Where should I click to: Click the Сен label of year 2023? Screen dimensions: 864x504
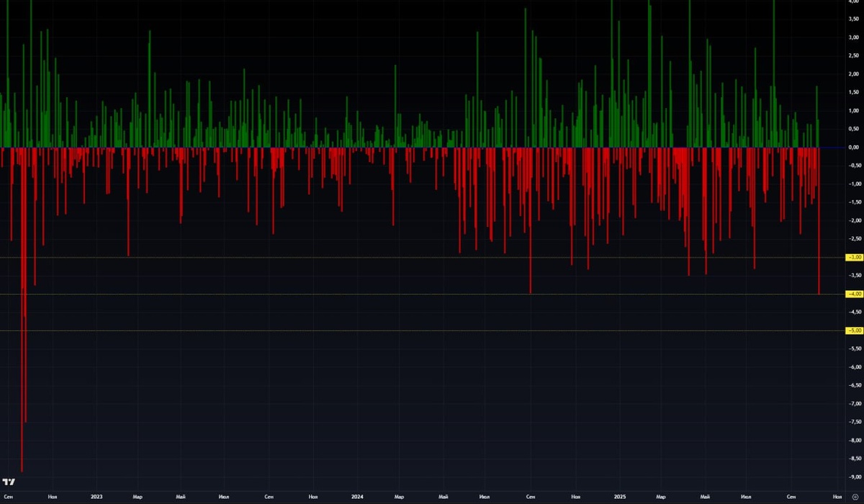(269, 497)
